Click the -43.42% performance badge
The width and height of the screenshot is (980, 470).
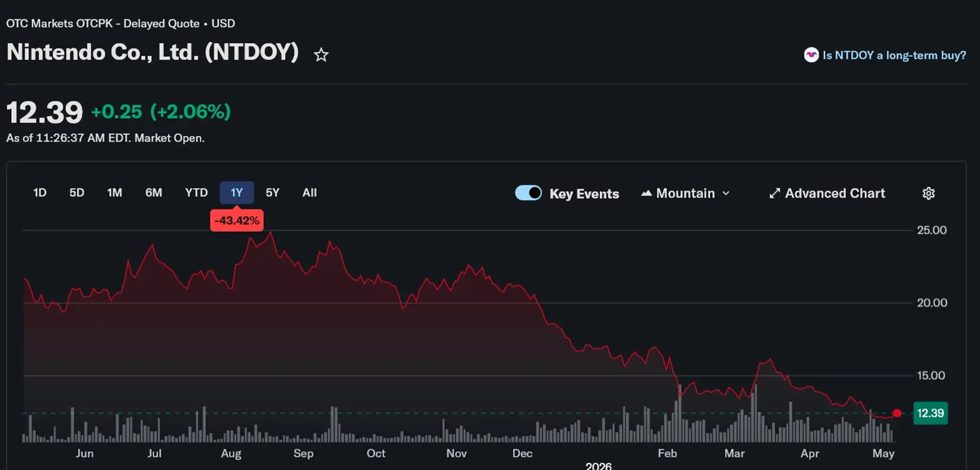[237, 221]
